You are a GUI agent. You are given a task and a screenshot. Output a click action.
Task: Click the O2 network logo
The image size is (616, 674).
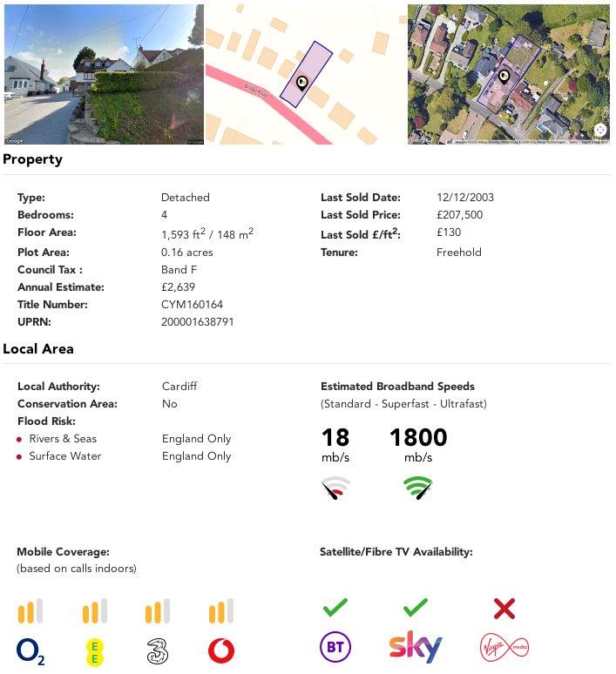pyautogui.click(x=30, y=651)
